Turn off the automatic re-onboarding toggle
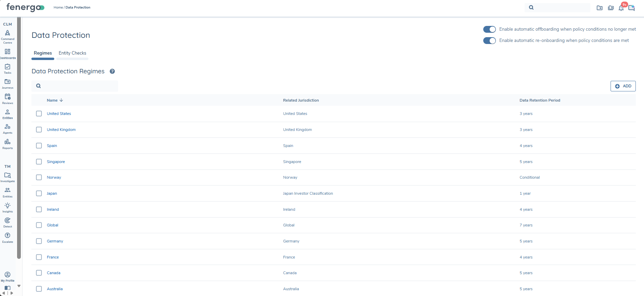This screenshot has width=644, height=296. pos(489,41)
